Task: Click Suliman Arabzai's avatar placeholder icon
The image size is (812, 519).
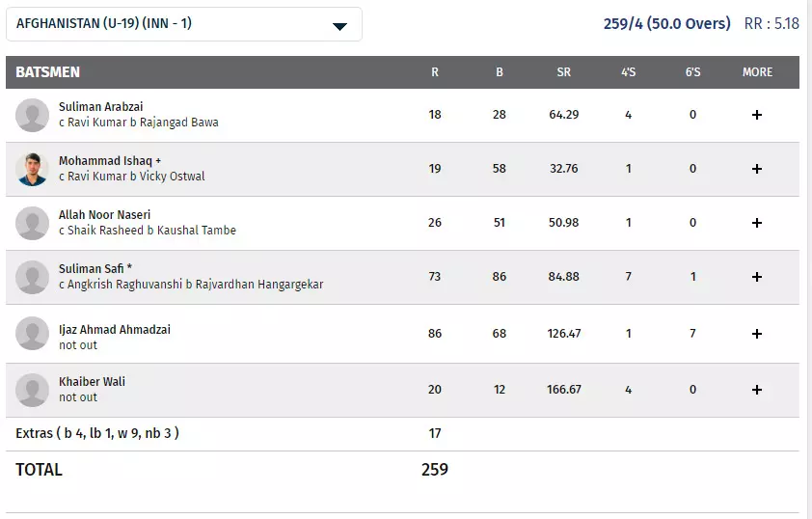Action: click(x=32, y=116)
